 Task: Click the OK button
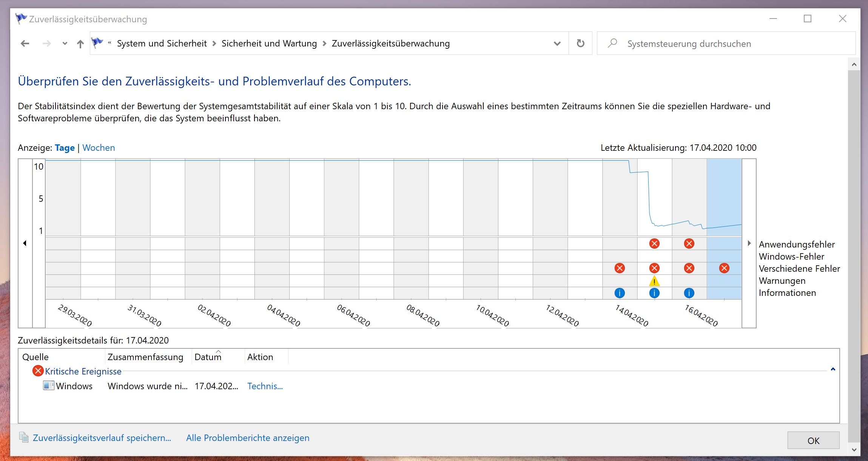pos(813,441)
